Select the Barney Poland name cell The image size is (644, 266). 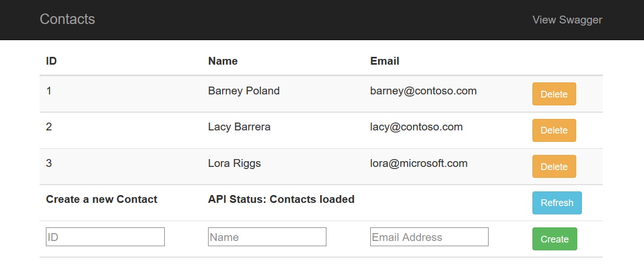coord(244,91)
